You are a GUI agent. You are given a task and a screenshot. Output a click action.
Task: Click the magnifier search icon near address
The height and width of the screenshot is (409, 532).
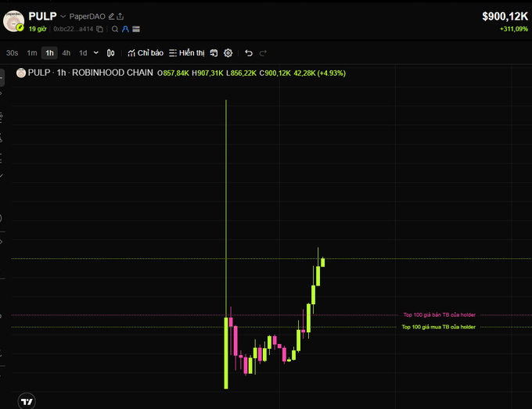coord(115,29)
